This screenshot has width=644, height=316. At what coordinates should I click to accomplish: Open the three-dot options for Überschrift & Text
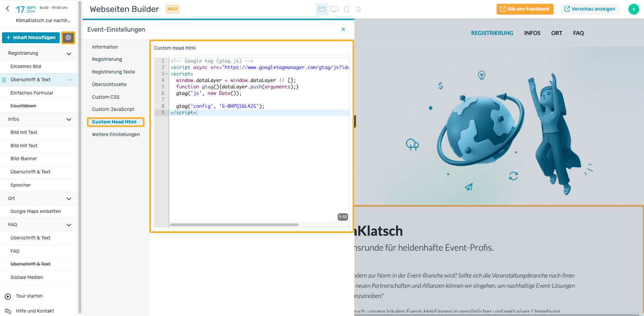(x=70, y=80)
